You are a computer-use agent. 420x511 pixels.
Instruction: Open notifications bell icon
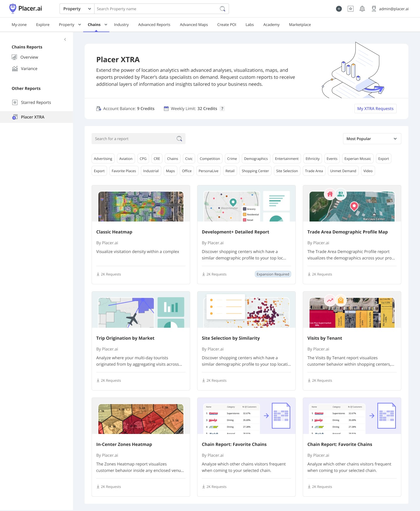(x=362, y=9)
